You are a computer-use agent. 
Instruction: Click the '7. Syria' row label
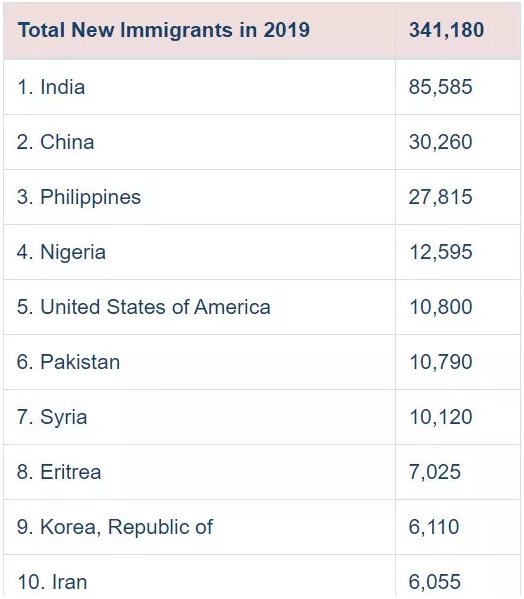52,418
